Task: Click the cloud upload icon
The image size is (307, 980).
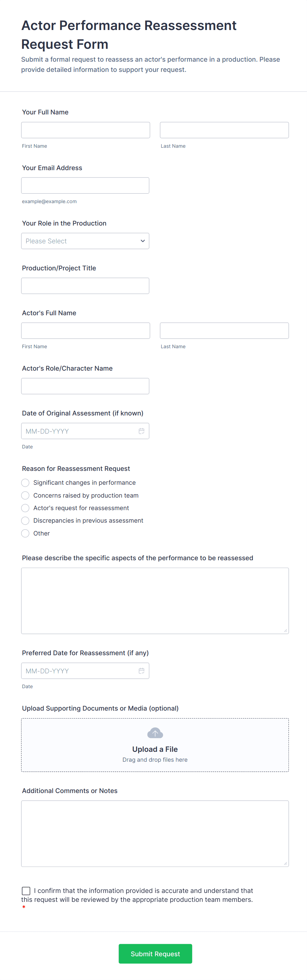Action: coord(155,733)
